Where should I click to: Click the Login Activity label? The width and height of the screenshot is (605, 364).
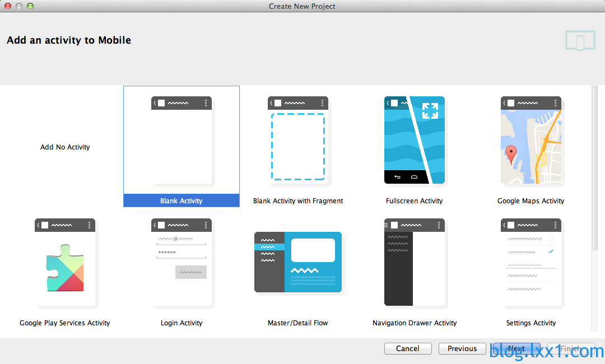click(182, 323)
